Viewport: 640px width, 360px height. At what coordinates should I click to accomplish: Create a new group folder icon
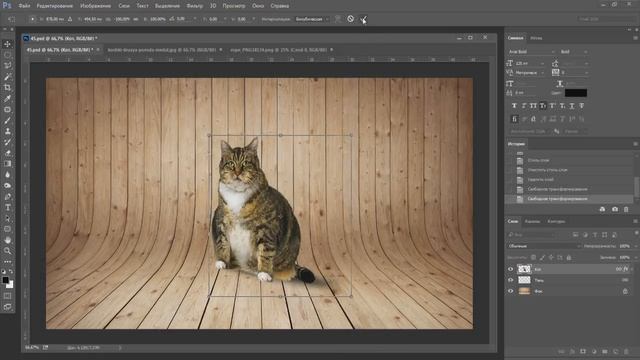[x=605, y=351]
